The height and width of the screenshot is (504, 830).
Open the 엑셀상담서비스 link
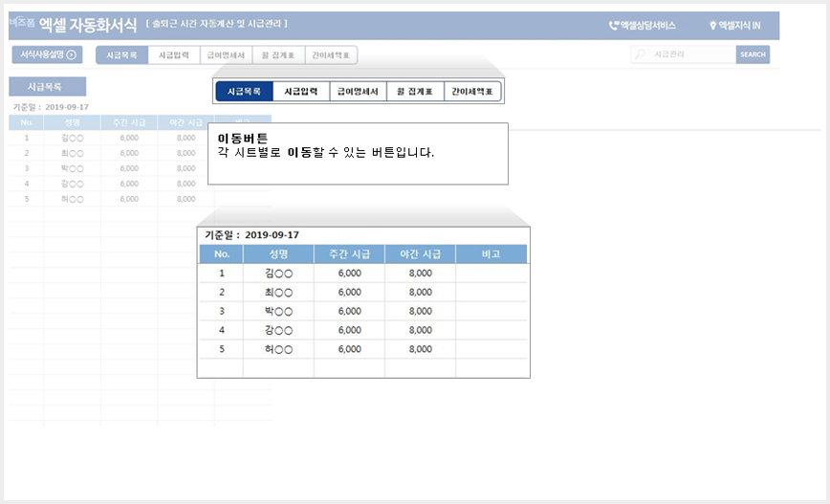pos(648,26)
